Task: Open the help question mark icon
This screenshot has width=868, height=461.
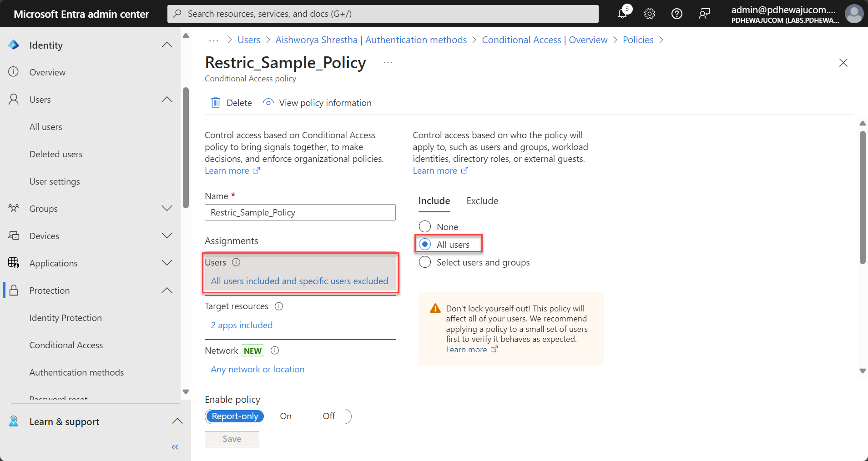Action: point(677,14)
